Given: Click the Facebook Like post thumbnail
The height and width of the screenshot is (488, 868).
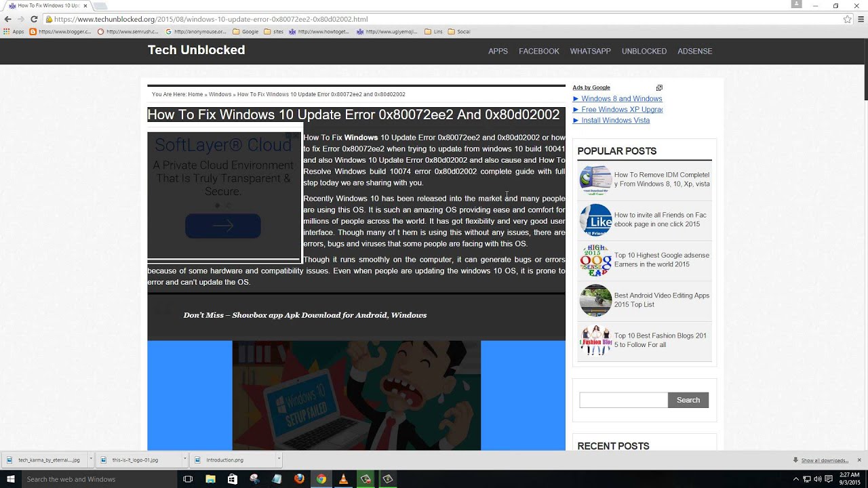Looking at the screenshot, I should pos(595,220).
